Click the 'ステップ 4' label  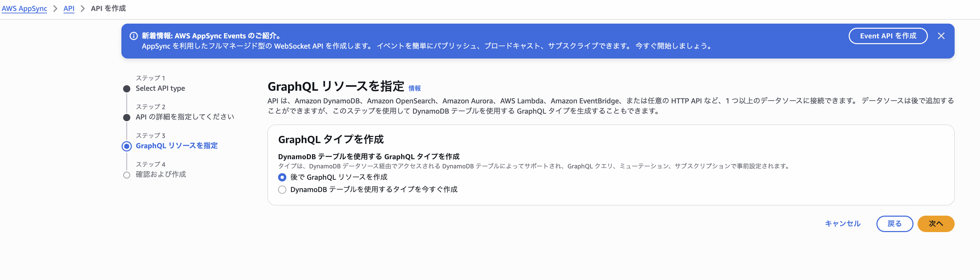point(150,164)
